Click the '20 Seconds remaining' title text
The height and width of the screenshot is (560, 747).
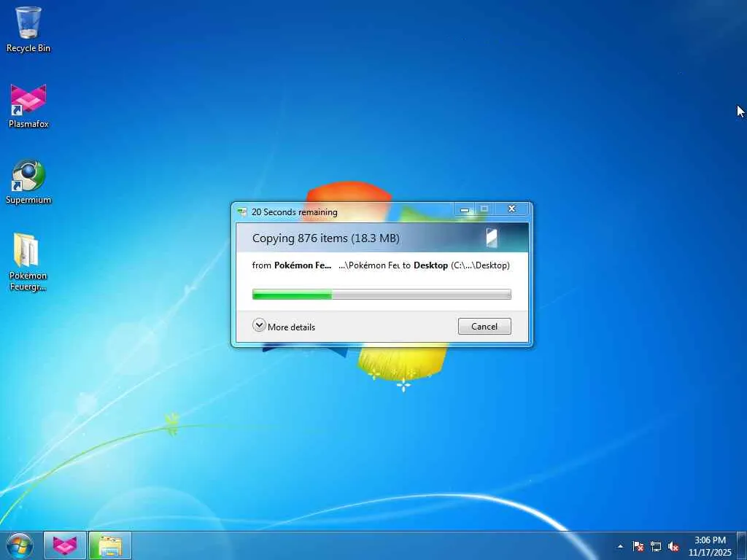(x=295, y=212)
